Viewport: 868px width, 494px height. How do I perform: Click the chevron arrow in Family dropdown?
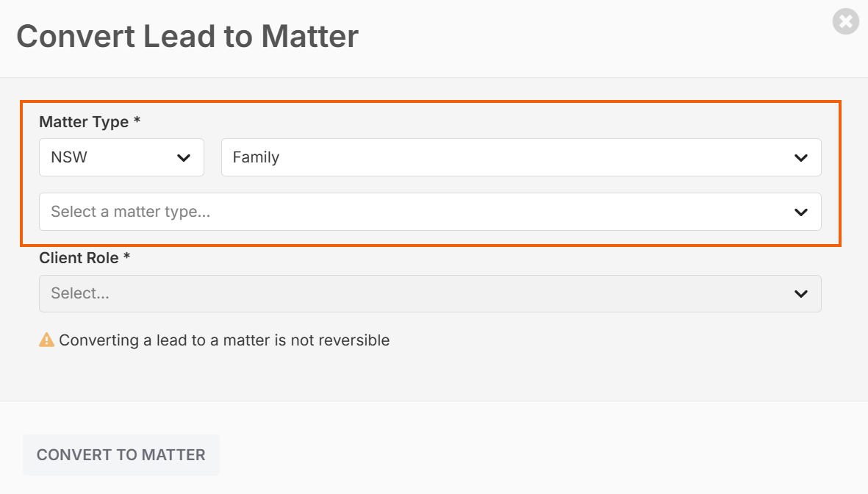[800, 158]
